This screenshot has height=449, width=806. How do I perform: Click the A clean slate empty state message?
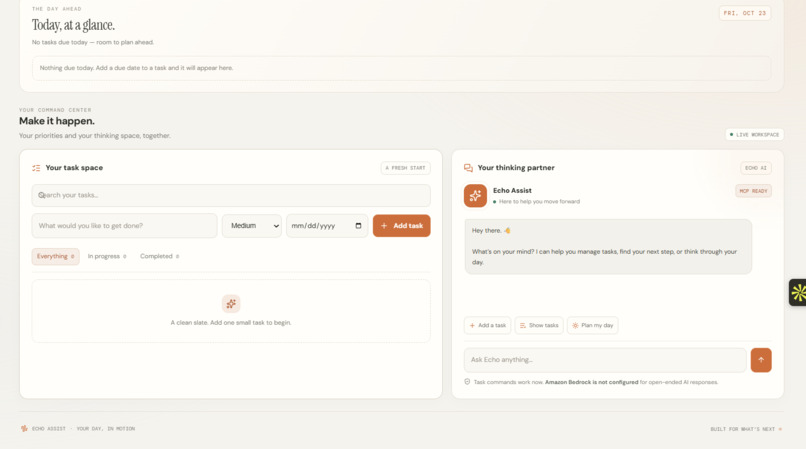pos(231,322)
